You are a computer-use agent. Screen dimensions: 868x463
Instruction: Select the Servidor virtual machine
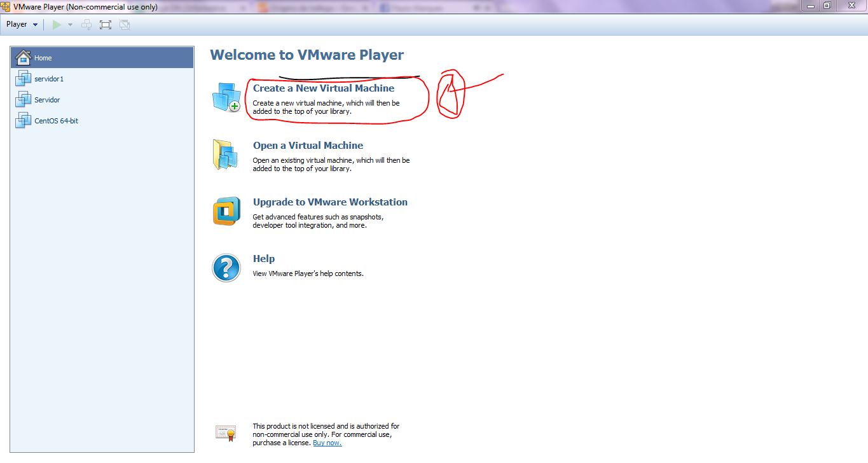(102, 100)
